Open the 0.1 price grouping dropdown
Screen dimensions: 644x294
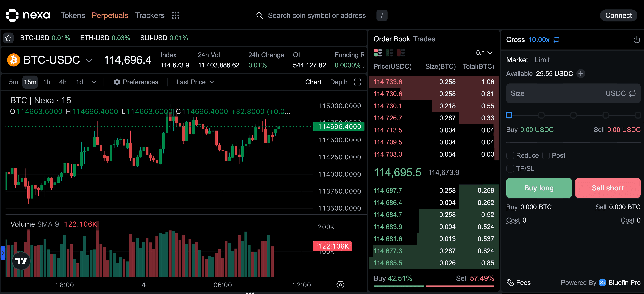click(484, 53)
